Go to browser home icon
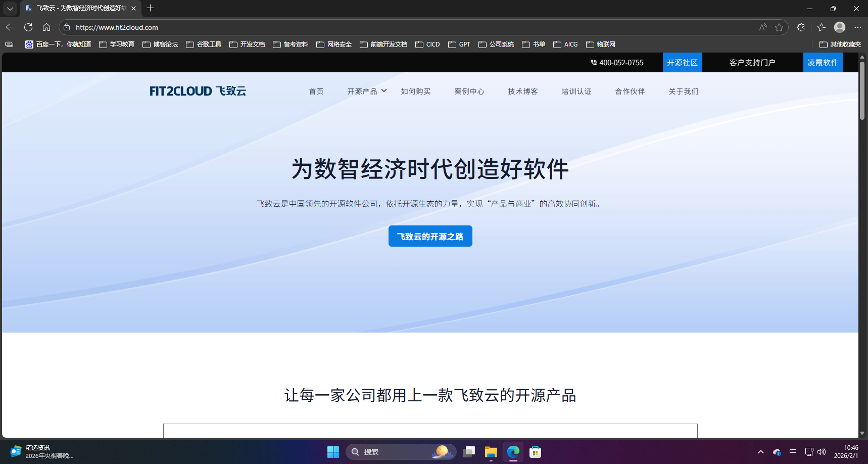Viewport: 868px width, 464px height. pyautogui.click(x=46, y=27)
